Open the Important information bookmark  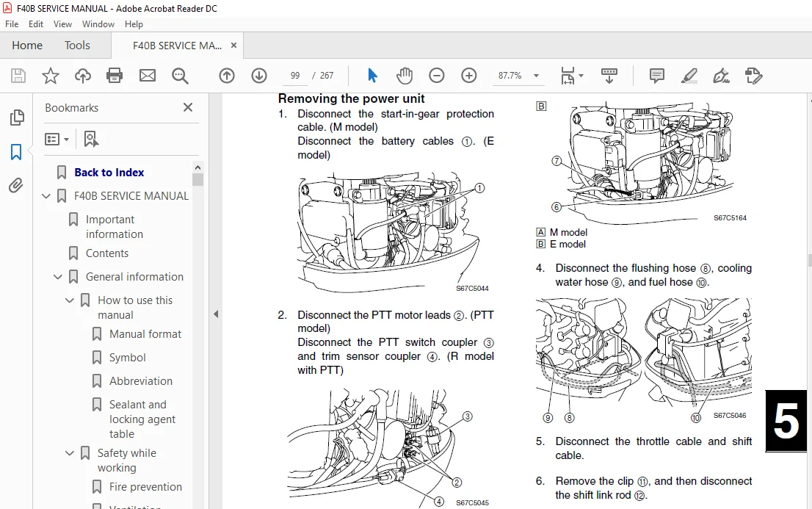point(115,226)
